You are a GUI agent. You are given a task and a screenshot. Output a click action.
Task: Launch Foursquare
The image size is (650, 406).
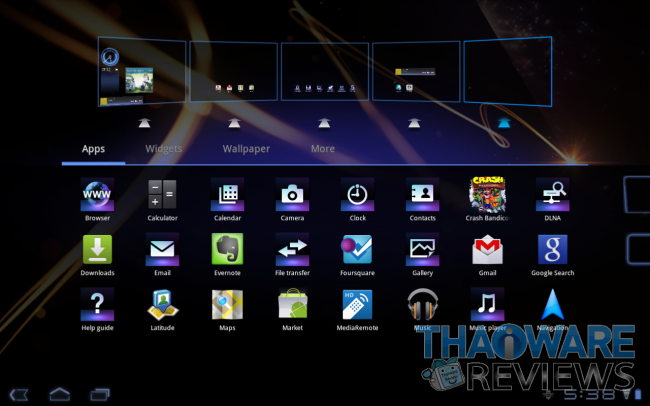tap(357, 255)
